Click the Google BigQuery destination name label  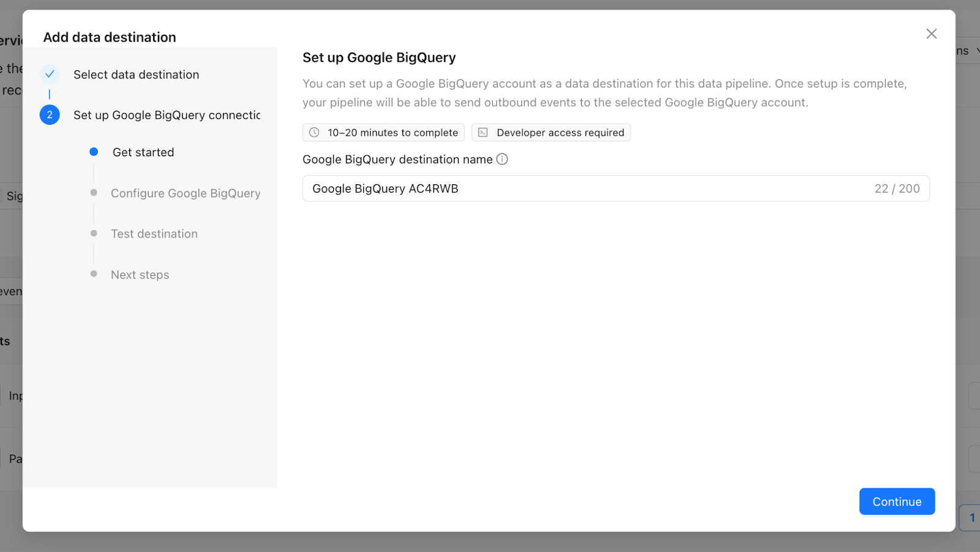tap(398, 159)
